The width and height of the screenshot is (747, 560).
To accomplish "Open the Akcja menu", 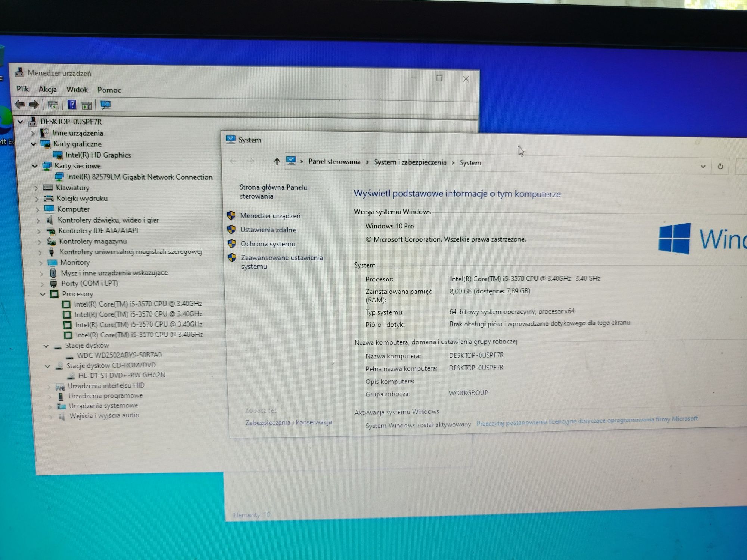I will click(48, 89).
